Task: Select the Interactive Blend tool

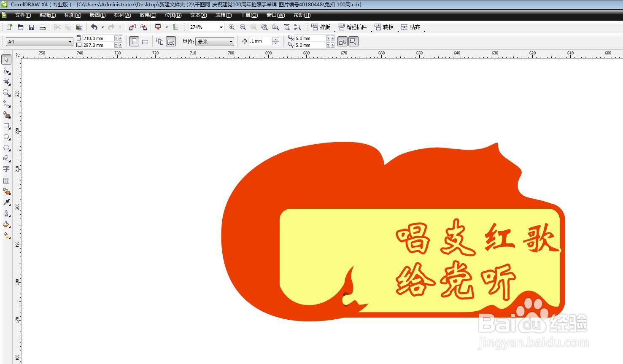Action: pos(6,191)
